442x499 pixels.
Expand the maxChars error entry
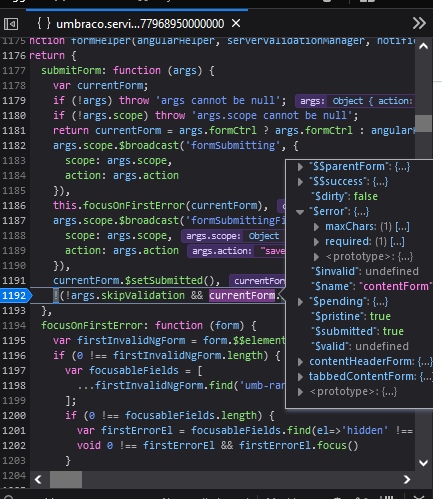(316, 227)
